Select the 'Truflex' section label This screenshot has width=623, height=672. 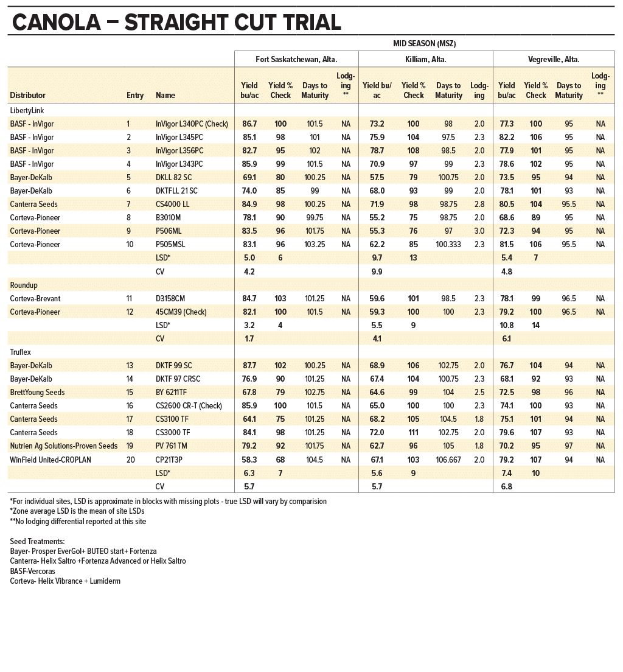[x=21, y=352]
